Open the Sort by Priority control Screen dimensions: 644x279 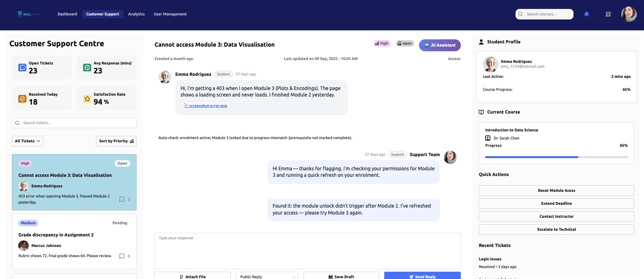(116, 141)
